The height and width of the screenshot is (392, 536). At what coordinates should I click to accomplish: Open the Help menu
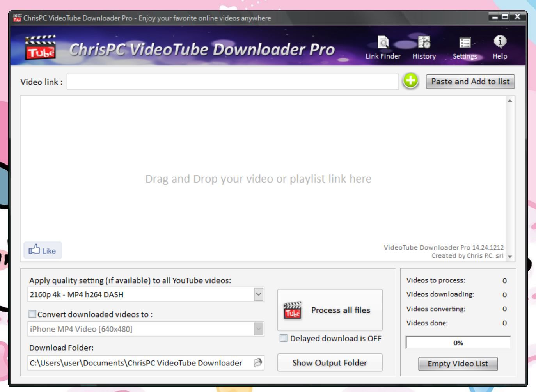(x=500, y=48)
